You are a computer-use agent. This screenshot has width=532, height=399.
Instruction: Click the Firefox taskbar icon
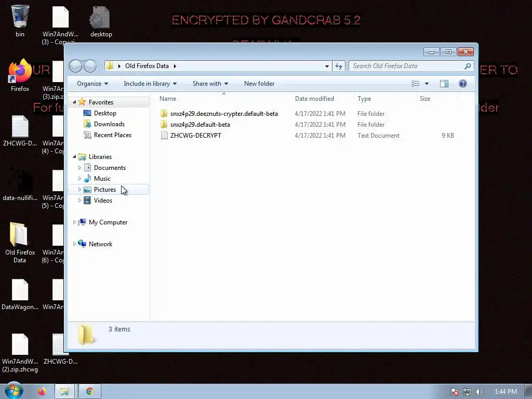[x=42, y=392]
